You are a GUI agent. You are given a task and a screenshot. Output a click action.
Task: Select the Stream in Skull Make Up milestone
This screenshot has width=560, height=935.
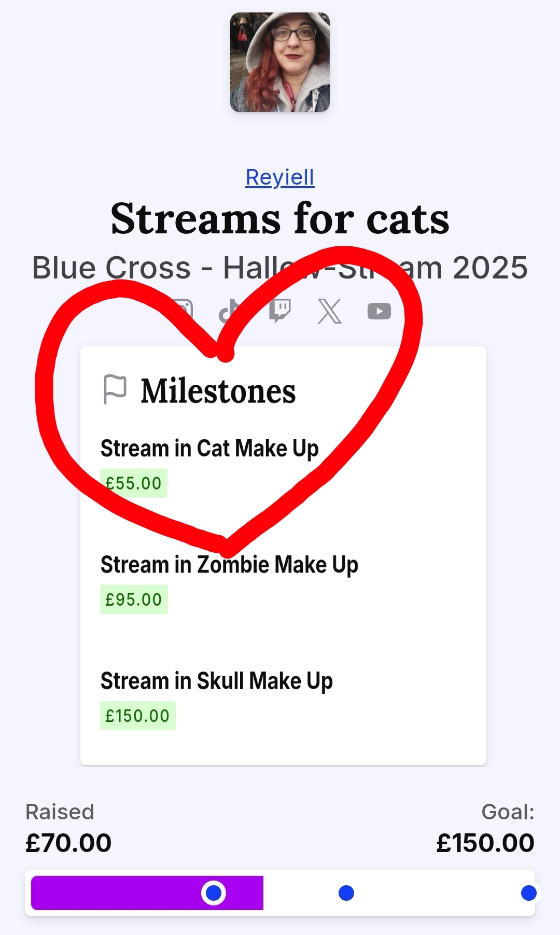[216, 681]
